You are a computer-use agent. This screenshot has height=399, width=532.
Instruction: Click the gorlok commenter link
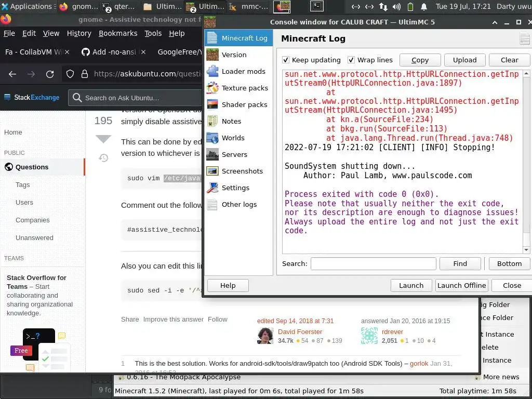[419, 363]
